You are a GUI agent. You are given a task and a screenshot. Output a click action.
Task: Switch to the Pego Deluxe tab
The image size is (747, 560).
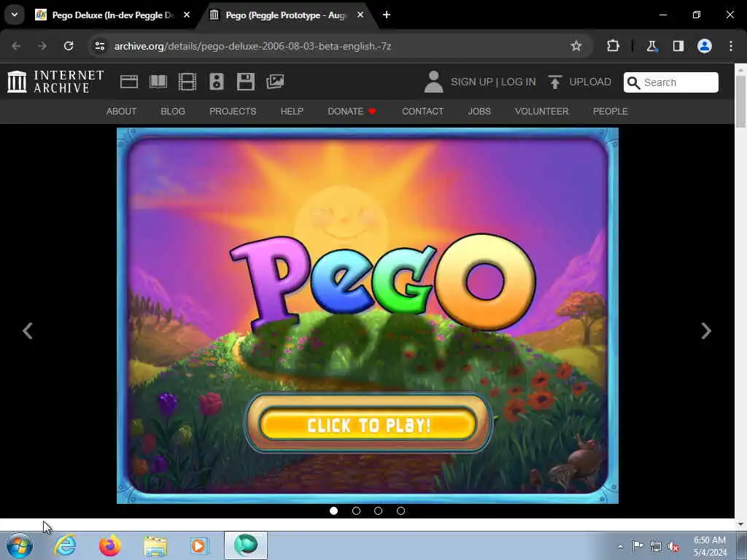pos(112,15)
